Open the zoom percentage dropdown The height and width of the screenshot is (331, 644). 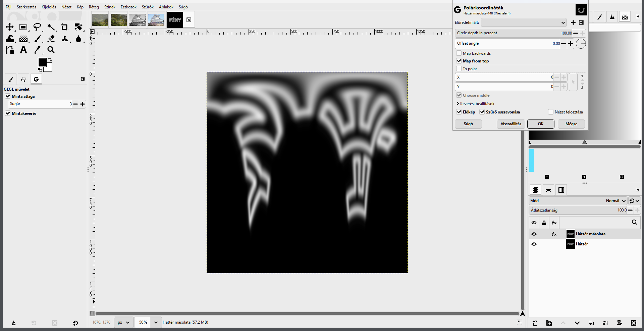coord(156,322)
